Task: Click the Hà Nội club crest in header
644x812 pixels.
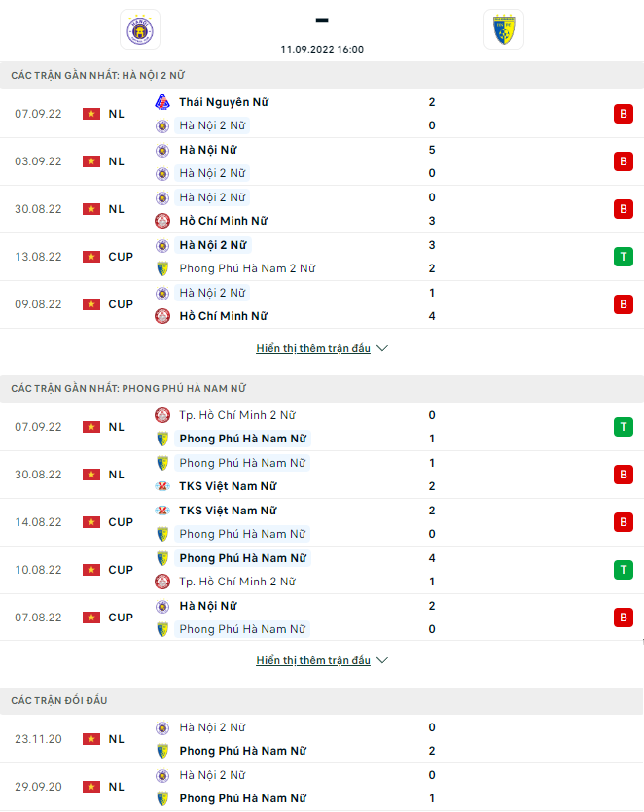Action: [139, 29]
